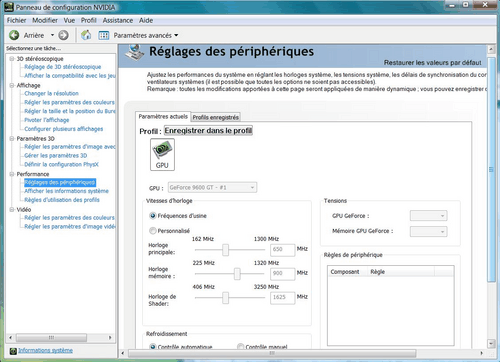Open the Vue menu

point(69,20)
